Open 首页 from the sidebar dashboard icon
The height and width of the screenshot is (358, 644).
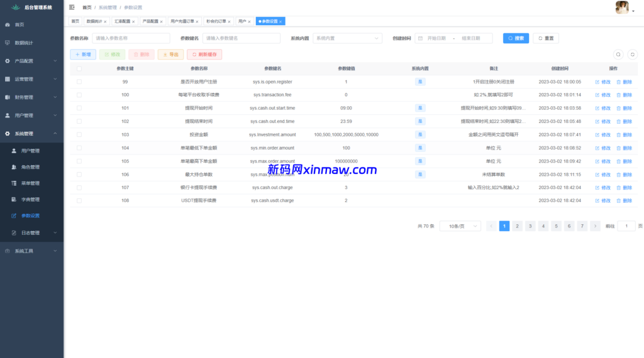pyautogui.click(x=8, y=24)
